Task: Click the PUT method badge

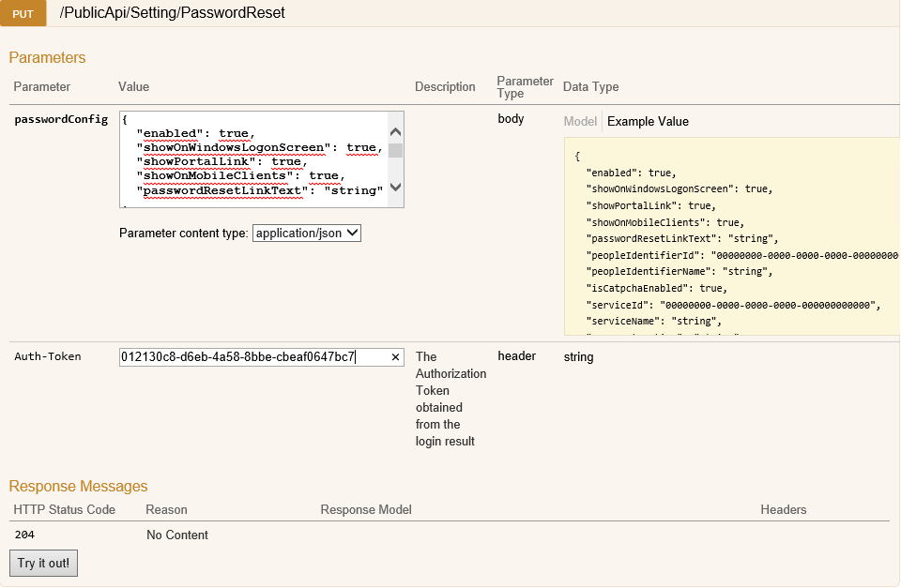Action: pyautogui.click(x=23, y=13)
